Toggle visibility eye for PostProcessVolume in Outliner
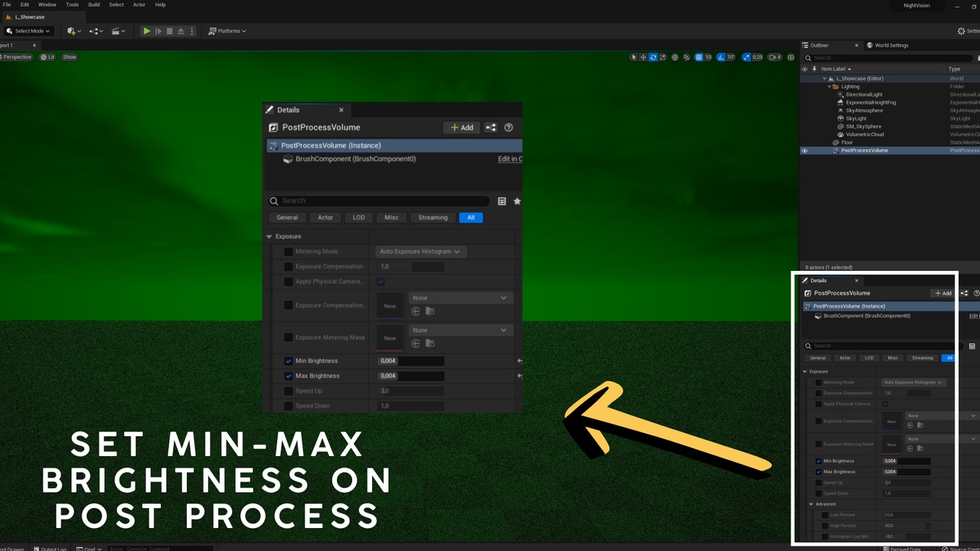This screenshot has height=551, width=980. click(804, 151)
